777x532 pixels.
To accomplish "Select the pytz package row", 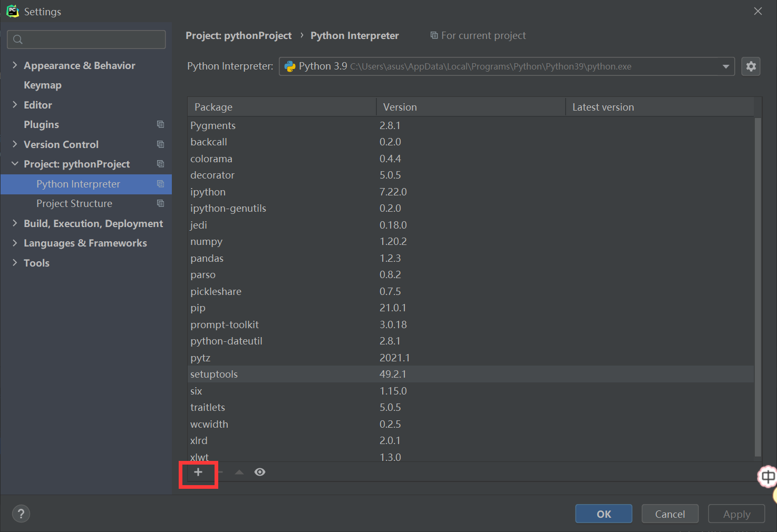I will tap(471, 358).
